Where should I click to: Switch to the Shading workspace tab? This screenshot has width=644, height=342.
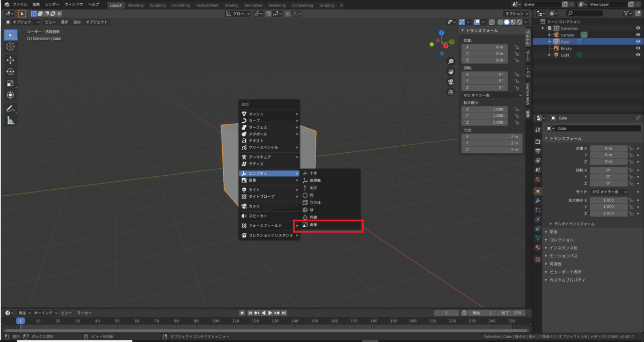(231, 5)
